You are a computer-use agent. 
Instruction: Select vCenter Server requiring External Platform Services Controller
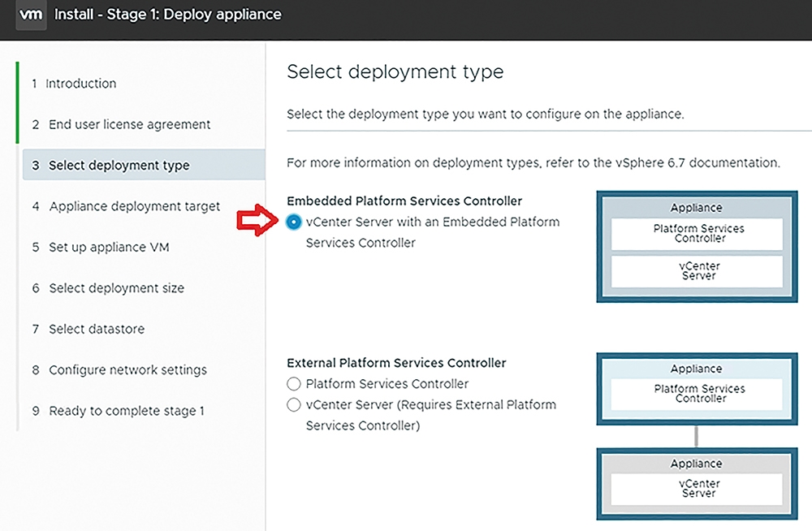click(294, 404)
